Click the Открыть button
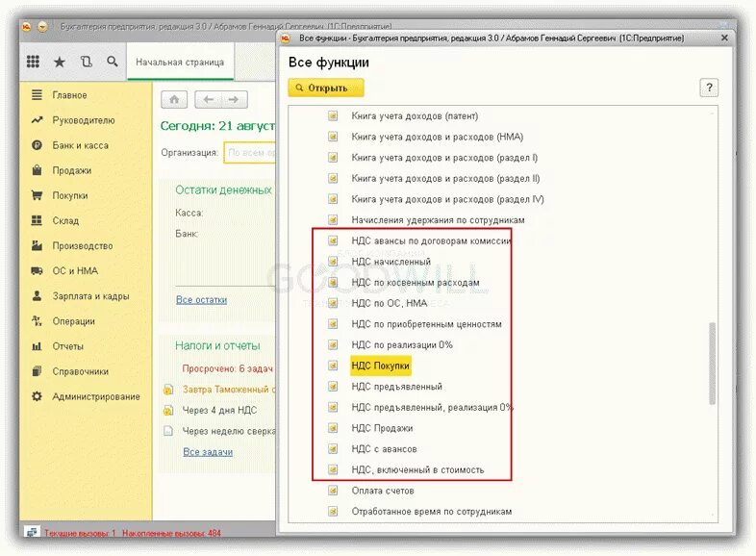This screenshot has width=756, height=556. click(326, 88)
